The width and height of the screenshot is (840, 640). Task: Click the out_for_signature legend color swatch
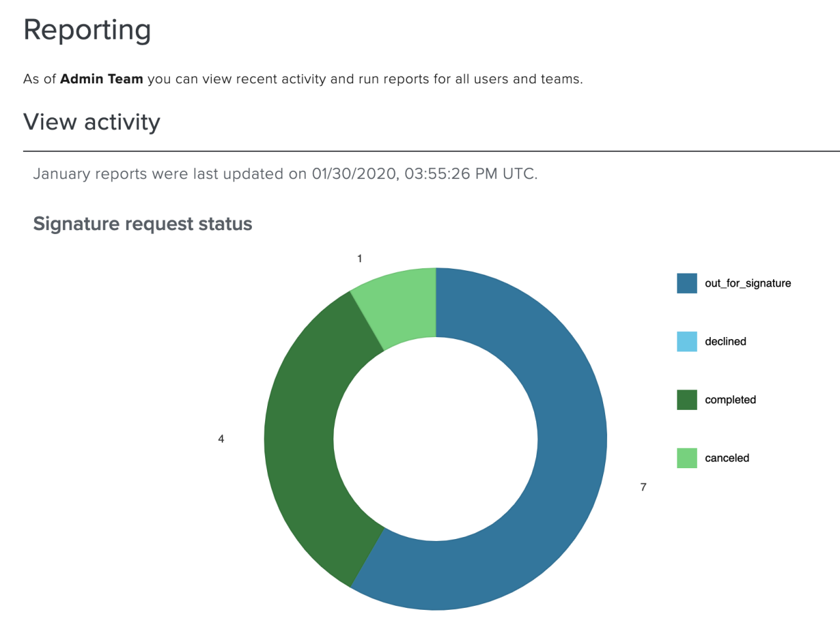(686, 283)
